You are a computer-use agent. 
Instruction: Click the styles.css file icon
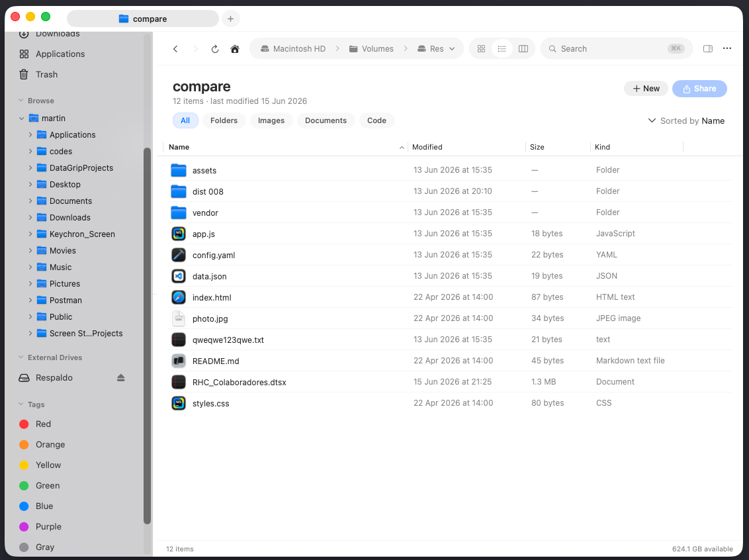tap(179, 403)
